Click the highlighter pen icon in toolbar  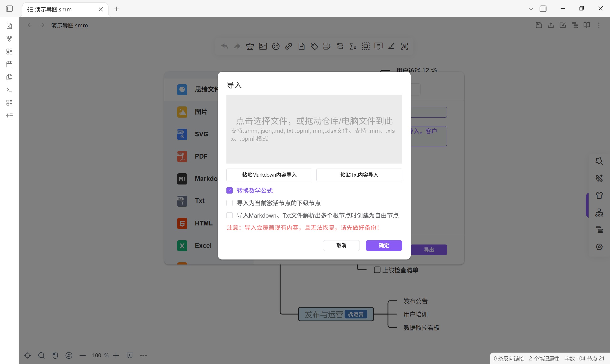(x=391, y=46)
